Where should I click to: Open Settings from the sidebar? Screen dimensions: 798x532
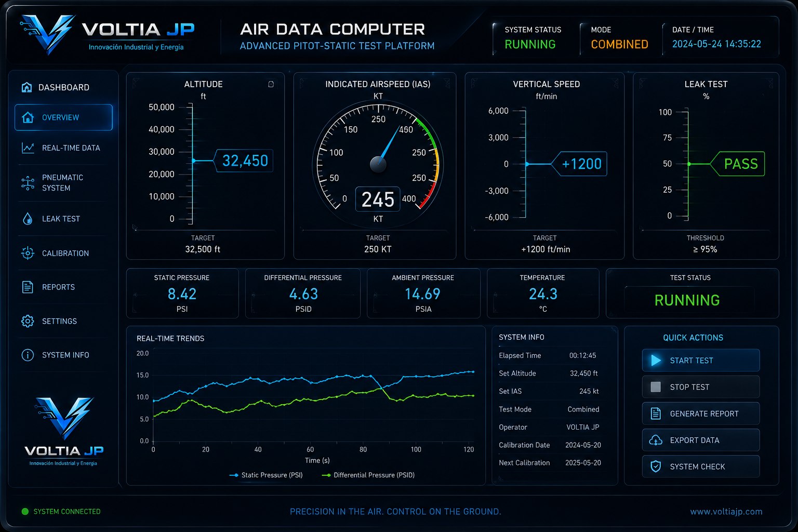point(63,321)
